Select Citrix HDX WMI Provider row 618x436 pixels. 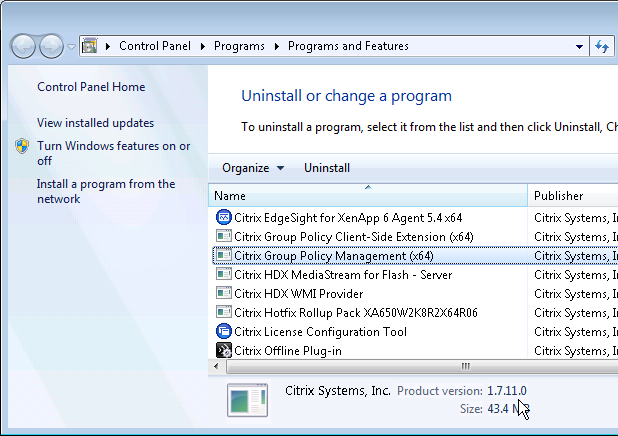(415, 293)
